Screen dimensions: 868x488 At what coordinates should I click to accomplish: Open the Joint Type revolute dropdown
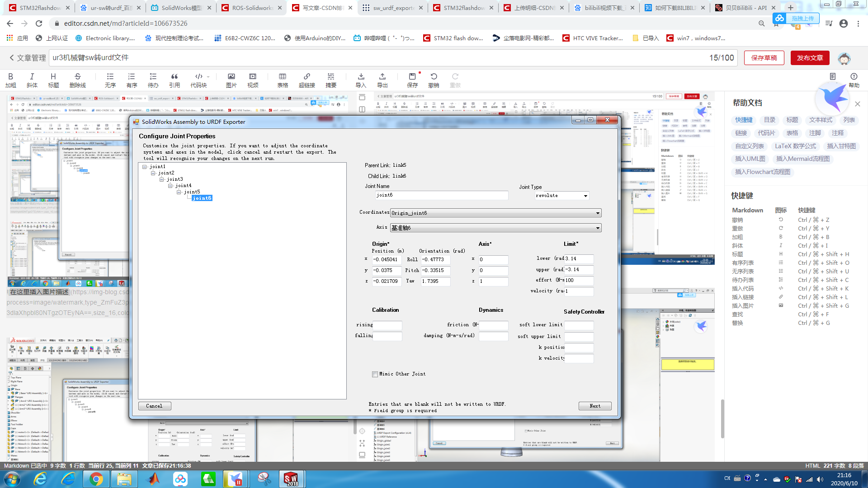585,196
